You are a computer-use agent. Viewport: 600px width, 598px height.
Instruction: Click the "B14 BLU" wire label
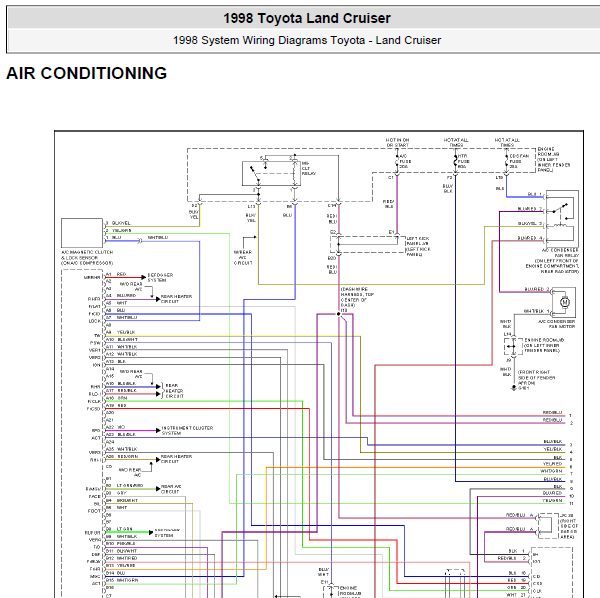pos(116,573)
